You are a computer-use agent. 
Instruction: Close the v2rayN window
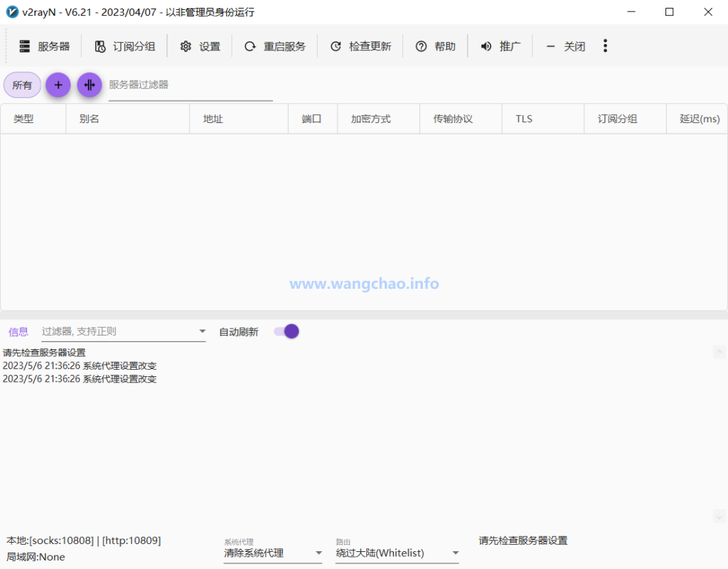pyautogui.click(x=708, y=12)
